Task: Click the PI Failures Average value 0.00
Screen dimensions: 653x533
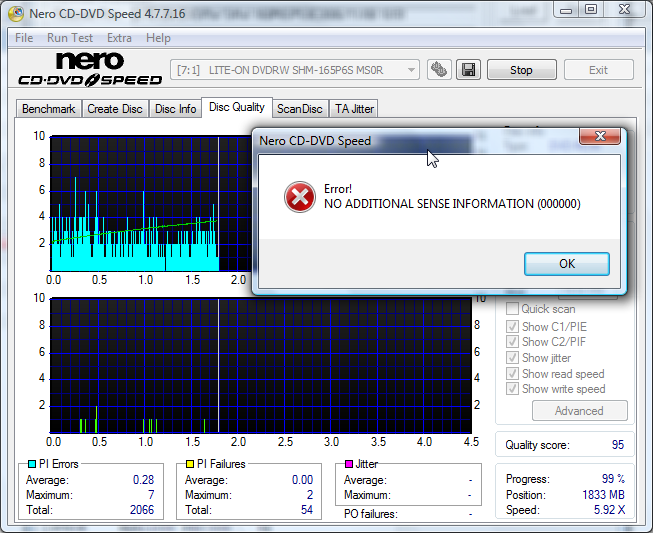Action: (x=302, y=480)
